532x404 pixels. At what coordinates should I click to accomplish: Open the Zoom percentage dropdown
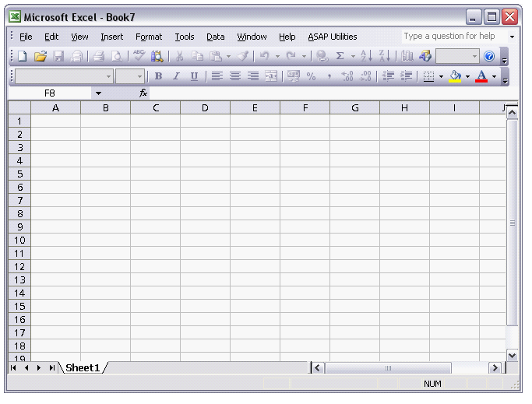click(x=474, y=56)
